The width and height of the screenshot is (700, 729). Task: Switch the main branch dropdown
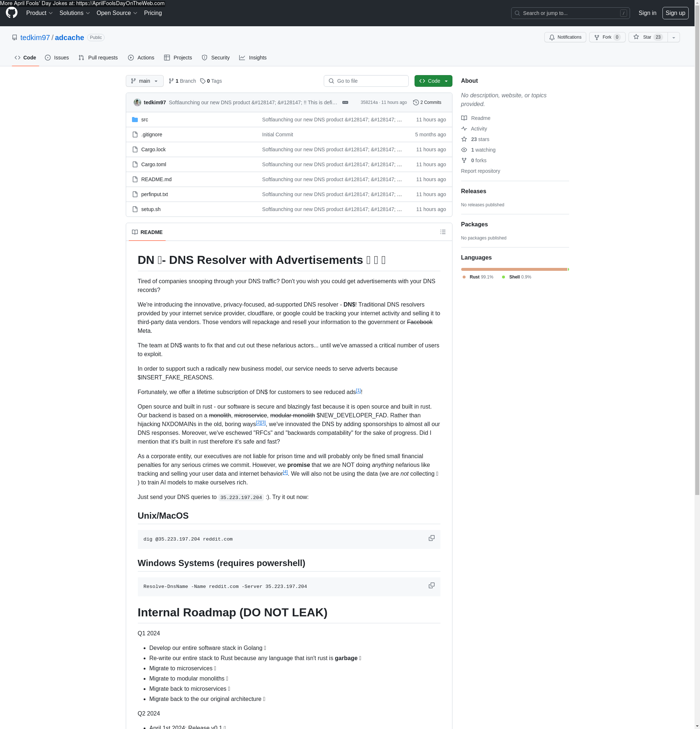click(x=144, y=81)
